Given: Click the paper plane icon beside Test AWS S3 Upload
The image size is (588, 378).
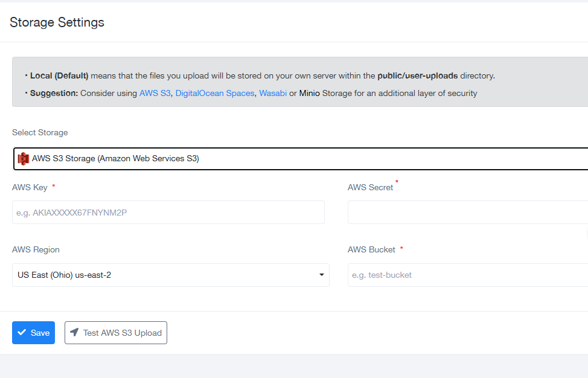Looking at the screenshot, I should pyautogui.click(x=74, y=333).
